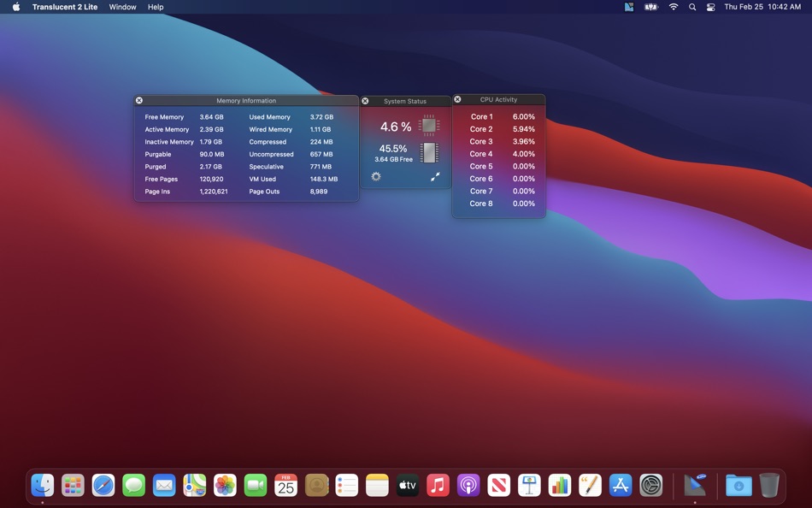Click the '3.64 GB Free' label
Screen dimensions: 812x508
click(393, 160)
